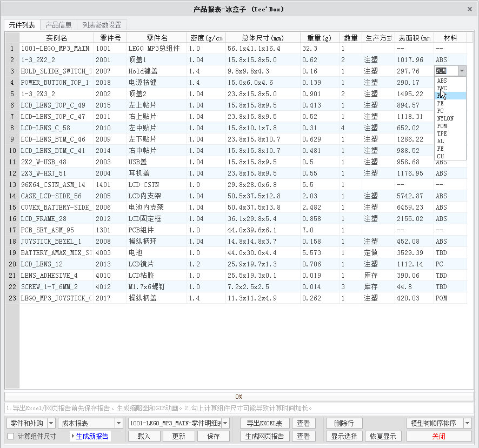Click the 保存 button
479x448 pixels.
213,437
